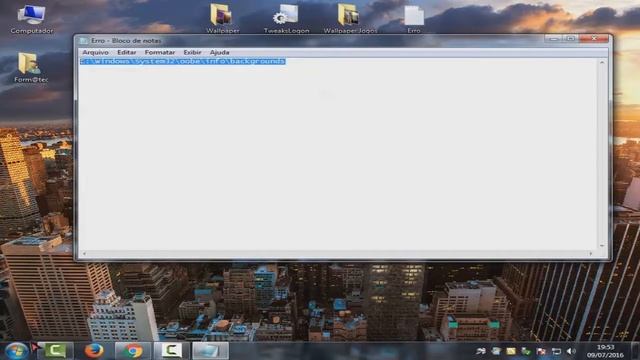The image size is (640, 360).
Task: Select the Computador desktop icon
Action: [32, 20]
